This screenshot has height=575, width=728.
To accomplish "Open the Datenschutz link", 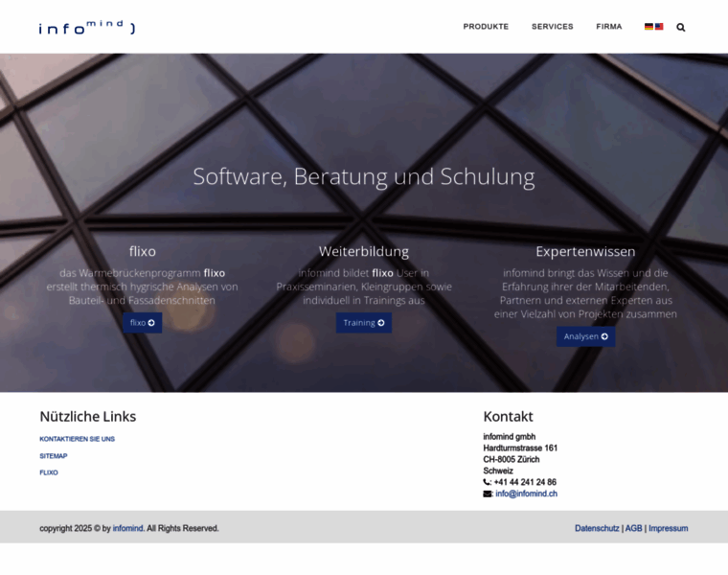I will [597, 528].
